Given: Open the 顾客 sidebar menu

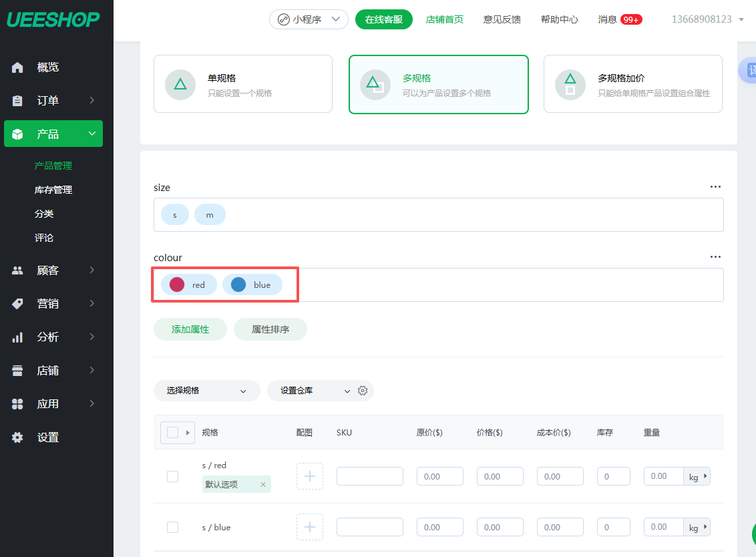Looking at the screenshot, I should [53, 270].
